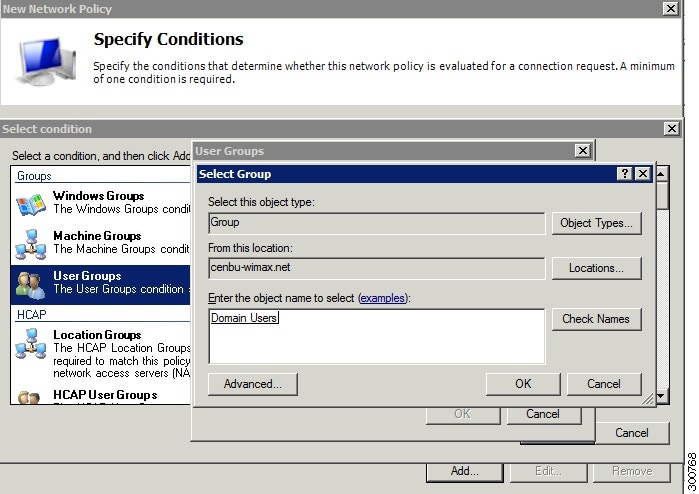Image resolution: width=699 pixels, height=494 pixels.
Task: Click the 'cenbu-wimax.net' location field
Action: tap(377, 268)
